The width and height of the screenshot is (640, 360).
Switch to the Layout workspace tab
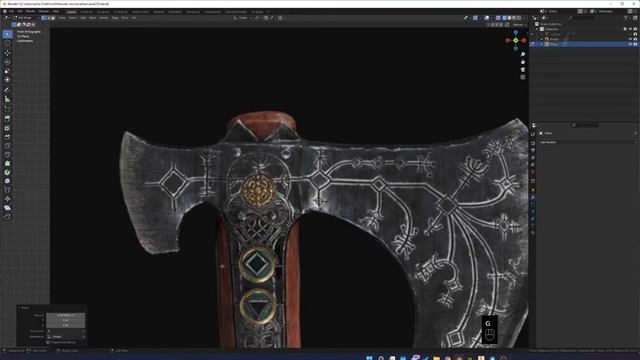[71, 12]
